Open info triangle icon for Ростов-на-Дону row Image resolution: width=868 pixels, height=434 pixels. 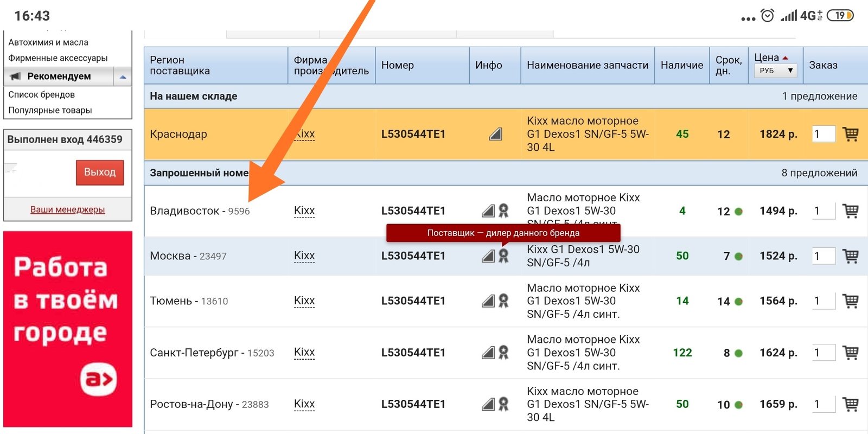pyautogui.click(x=488, y=404)
